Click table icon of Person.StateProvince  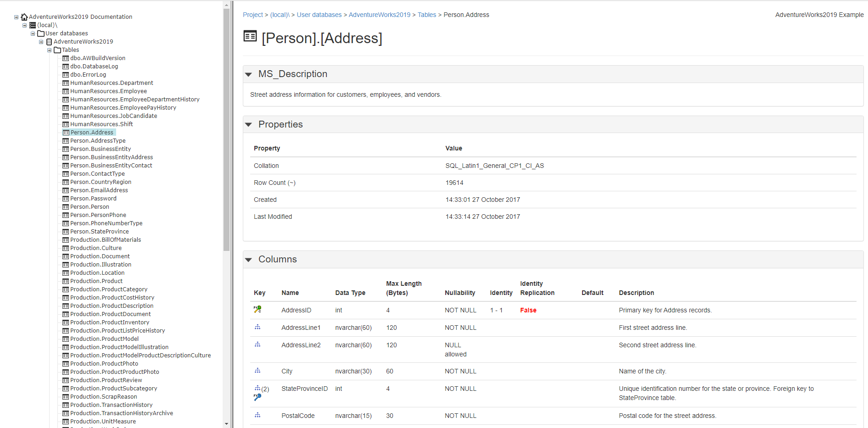(x=66, y=232)
